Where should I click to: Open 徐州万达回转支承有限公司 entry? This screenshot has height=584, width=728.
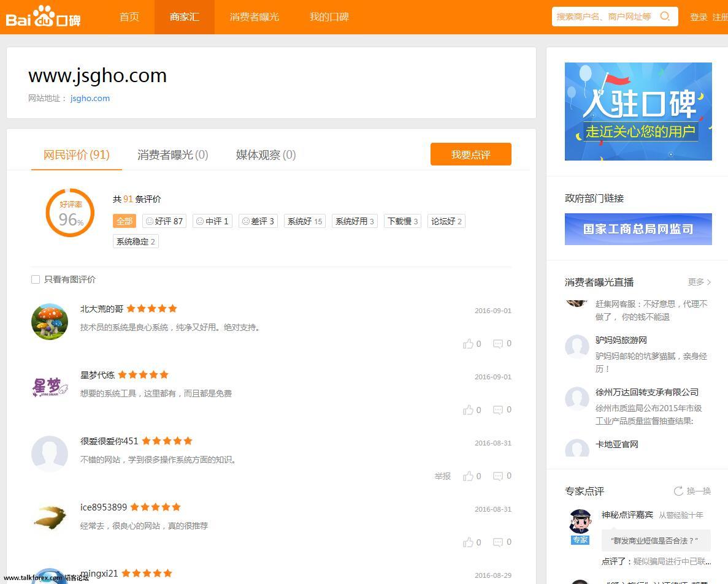point(647,392)
